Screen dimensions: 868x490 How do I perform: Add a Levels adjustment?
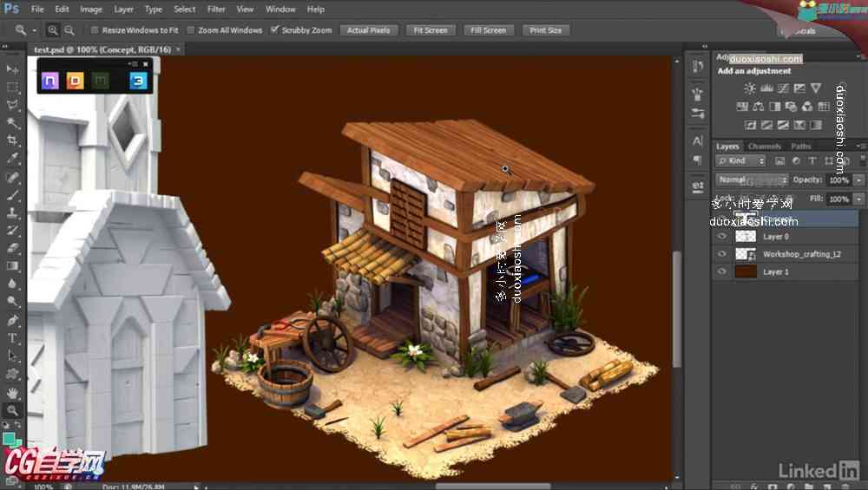(x=766, y=88)
